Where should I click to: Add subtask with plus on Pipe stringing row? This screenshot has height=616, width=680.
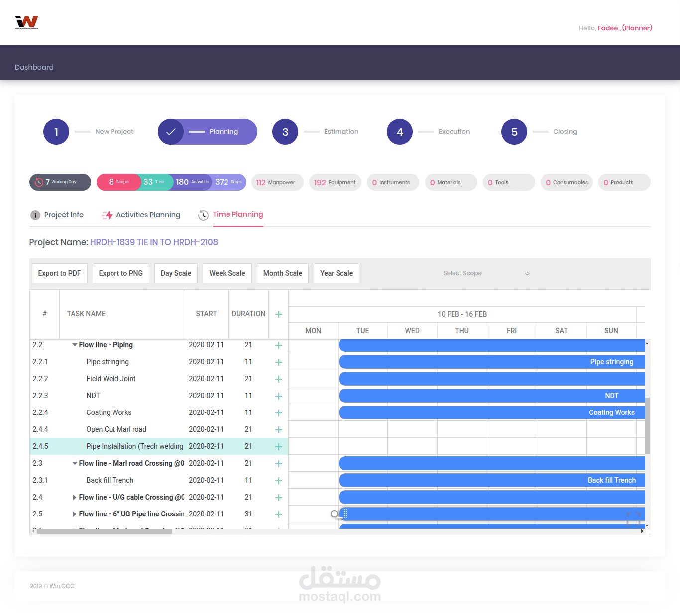[x=279, y=362]
